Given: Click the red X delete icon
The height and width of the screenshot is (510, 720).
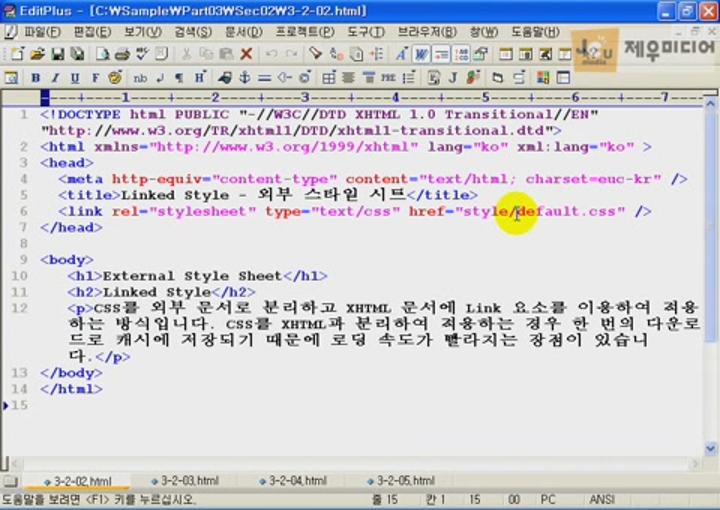Looking at the screenshot, I should coord(247,54).
